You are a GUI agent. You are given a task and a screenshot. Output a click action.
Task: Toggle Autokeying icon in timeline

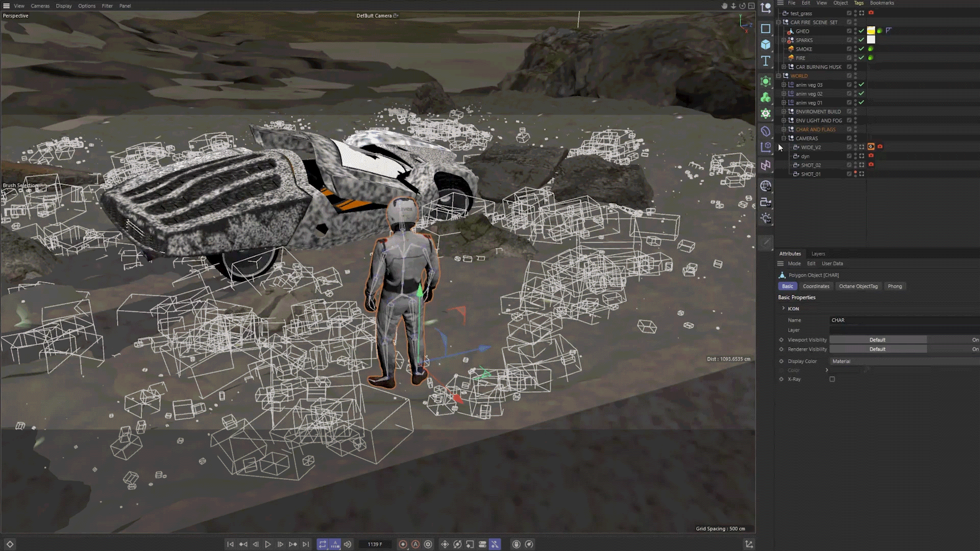pyautogui.click(x=415, y=544)
